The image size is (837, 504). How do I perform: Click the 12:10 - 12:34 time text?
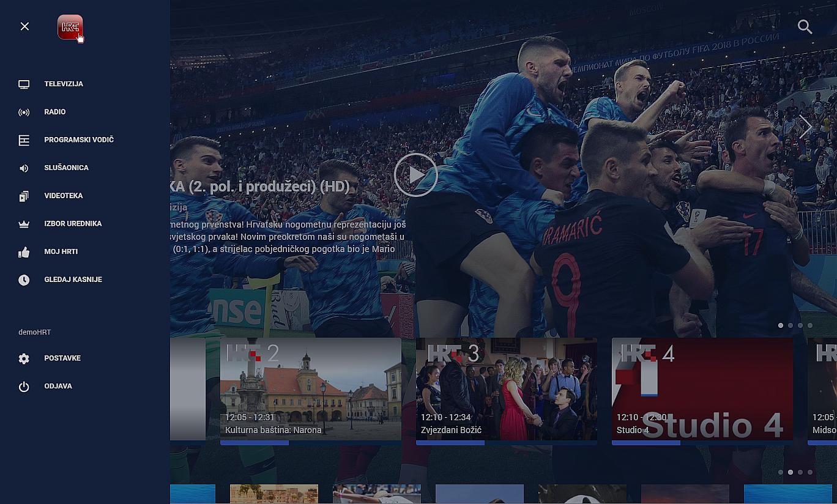(x=446, y=417)
